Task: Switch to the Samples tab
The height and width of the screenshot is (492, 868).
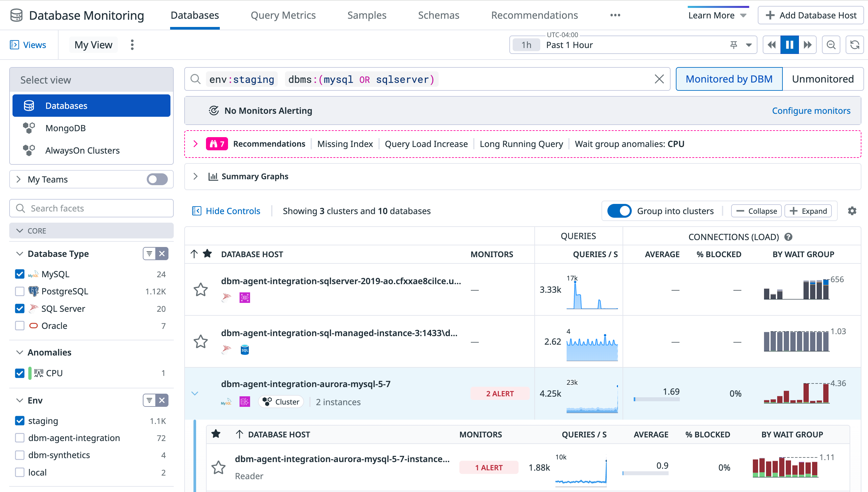Action: click(x=367, y=15)
